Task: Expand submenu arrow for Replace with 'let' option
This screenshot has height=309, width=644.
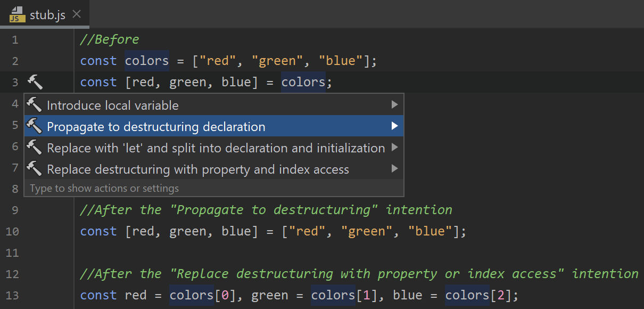Action: (x=394, y=148)
